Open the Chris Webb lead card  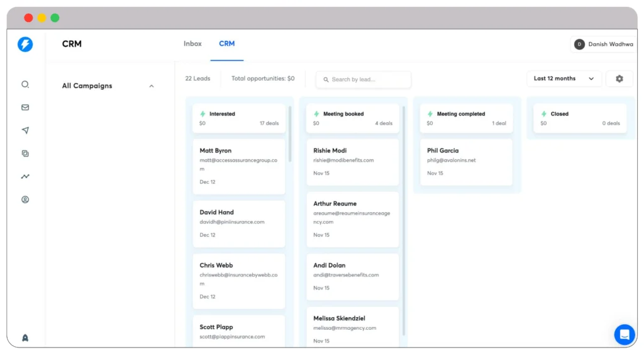coord(239,281)
